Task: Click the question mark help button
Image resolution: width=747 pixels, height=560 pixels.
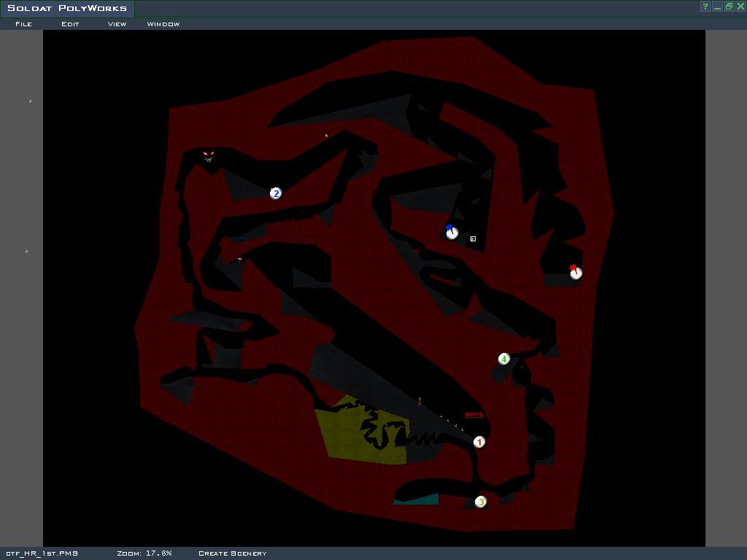Action: click(x=705, y=7)
